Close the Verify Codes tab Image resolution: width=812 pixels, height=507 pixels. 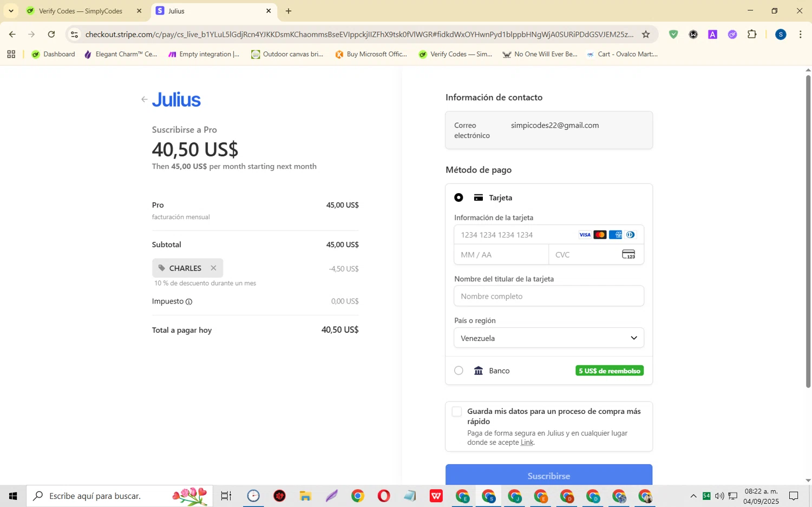click(139, 11)
